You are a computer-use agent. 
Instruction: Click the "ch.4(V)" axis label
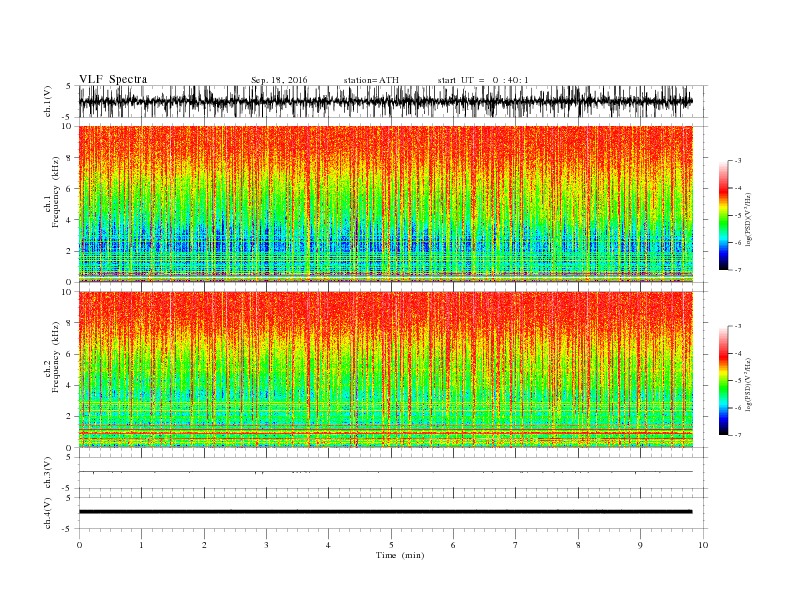pos(48,513)
